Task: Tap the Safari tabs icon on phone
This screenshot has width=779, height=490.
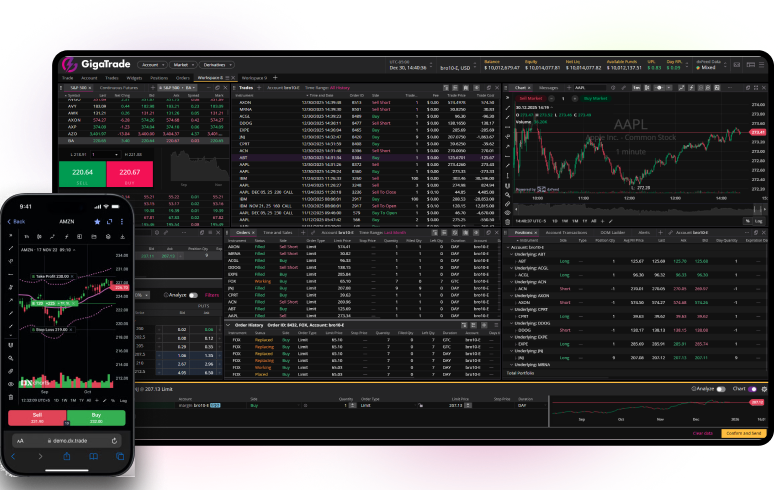Action: click(x=120, y=456)
